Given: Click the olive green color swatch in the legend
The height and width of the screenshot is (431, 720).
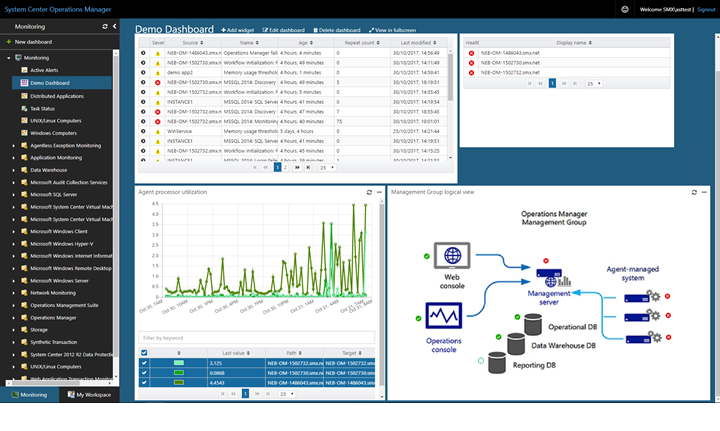Looking at the screenshot, I should [x=179, y=382].
